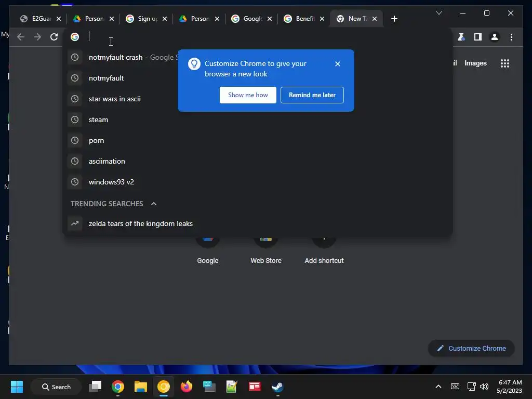Image resolution: width=532 pixels, height=399 pixels.
Task: Open the monitor app icon on taskbar
Action: coord(209,387)
